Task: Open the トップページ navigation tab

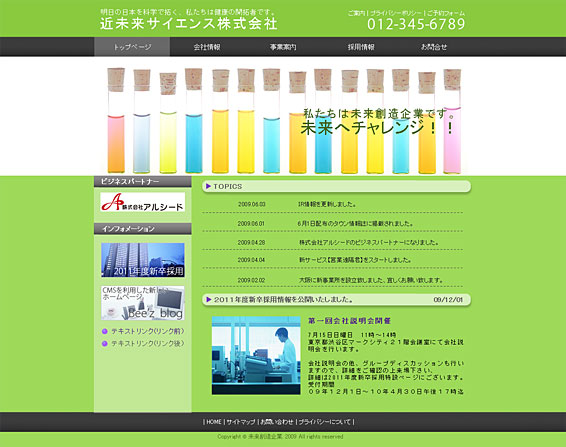Action: [x=132, y=47]
